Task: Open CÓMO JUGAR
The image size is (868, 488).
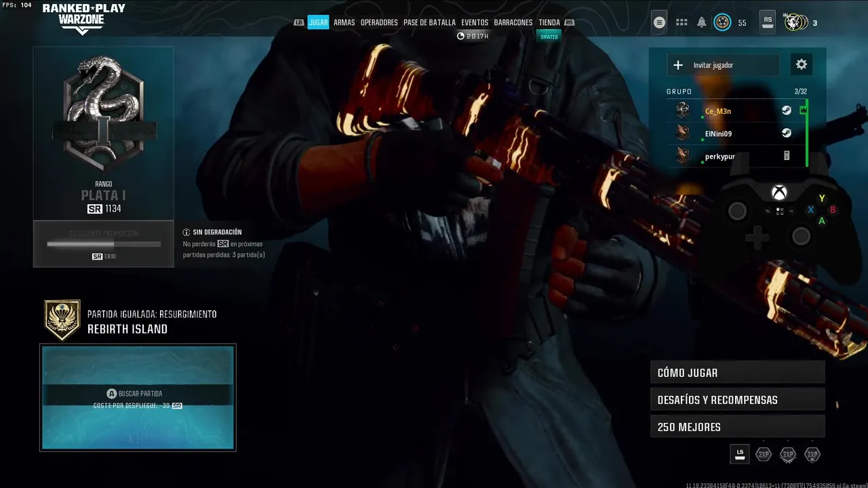Action: [737, 372]
